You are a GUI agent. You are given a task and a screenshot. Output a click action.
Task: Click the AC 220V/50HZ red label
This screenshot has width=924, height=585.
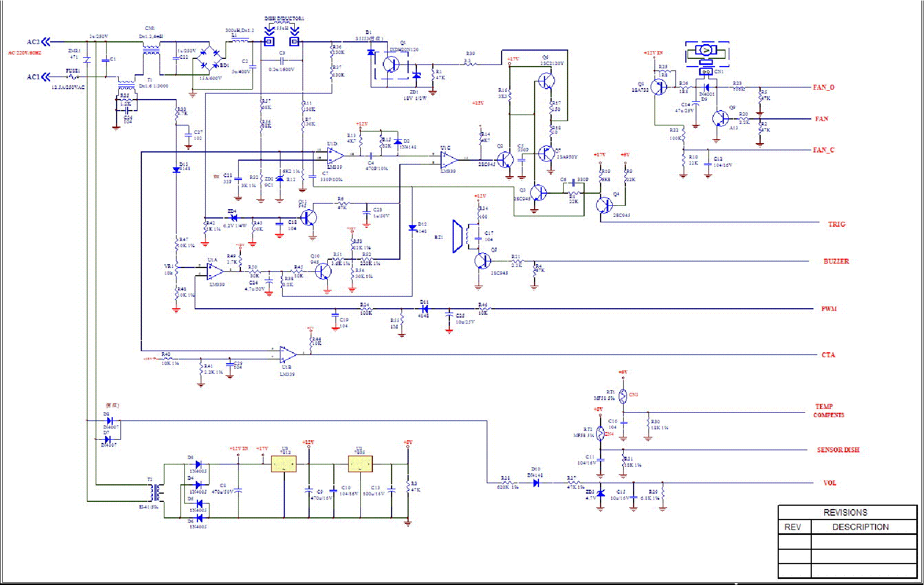point(24,53)
